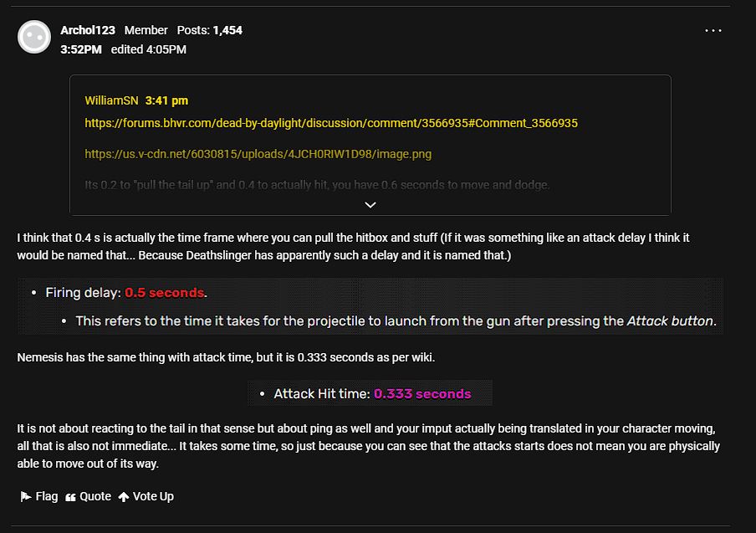Open Archol123's avatar profile picture
The height and width of the screenshot is (533, 756).
[x=34, y=37]
